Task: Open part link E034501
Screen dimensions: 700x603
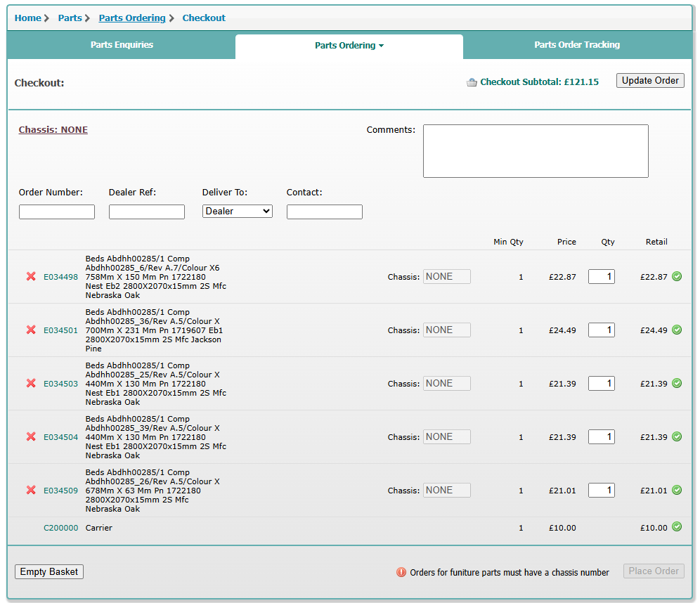Action: 60,330
